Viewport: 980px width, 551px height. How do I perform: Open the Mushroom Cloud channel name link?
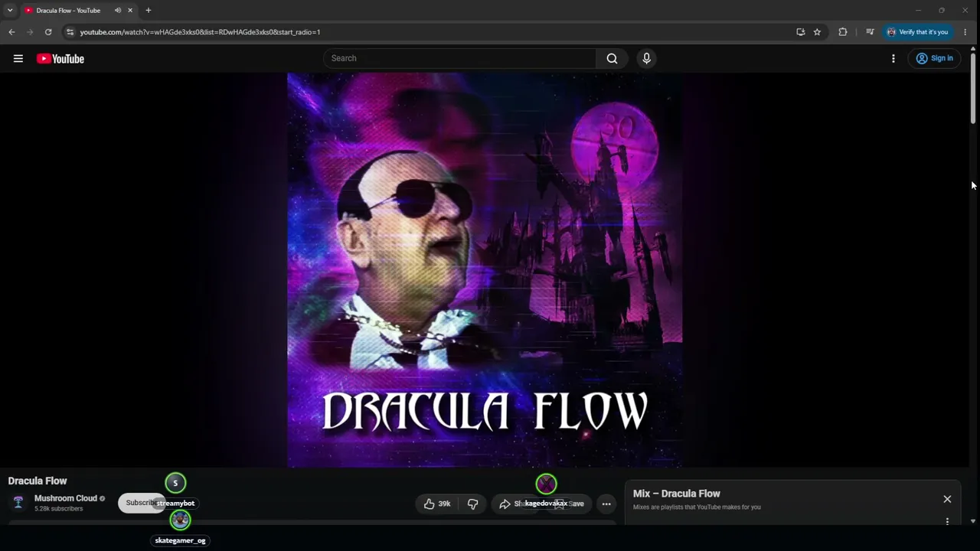tap(66, 498)
